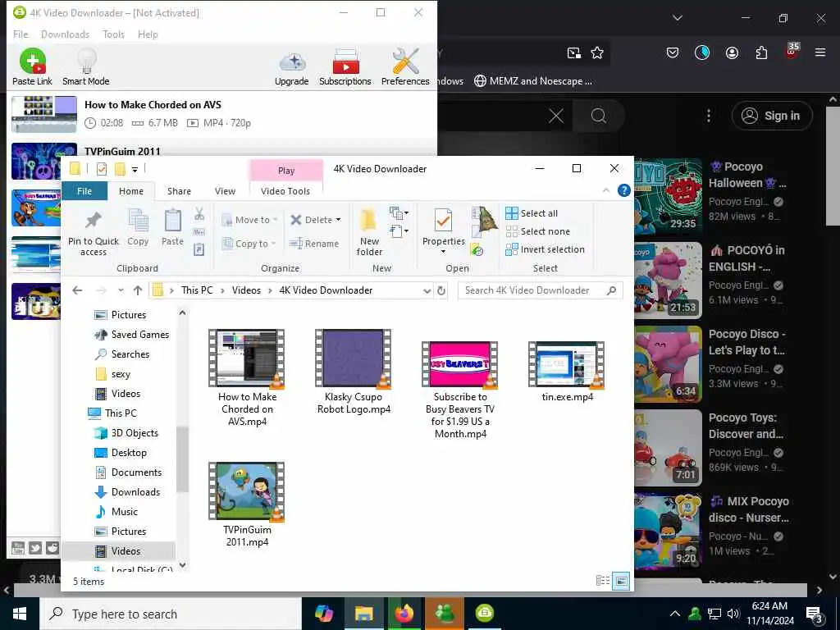Open Explorer Help question mark
Screen dimensions: 840x630
click(623, 190)
